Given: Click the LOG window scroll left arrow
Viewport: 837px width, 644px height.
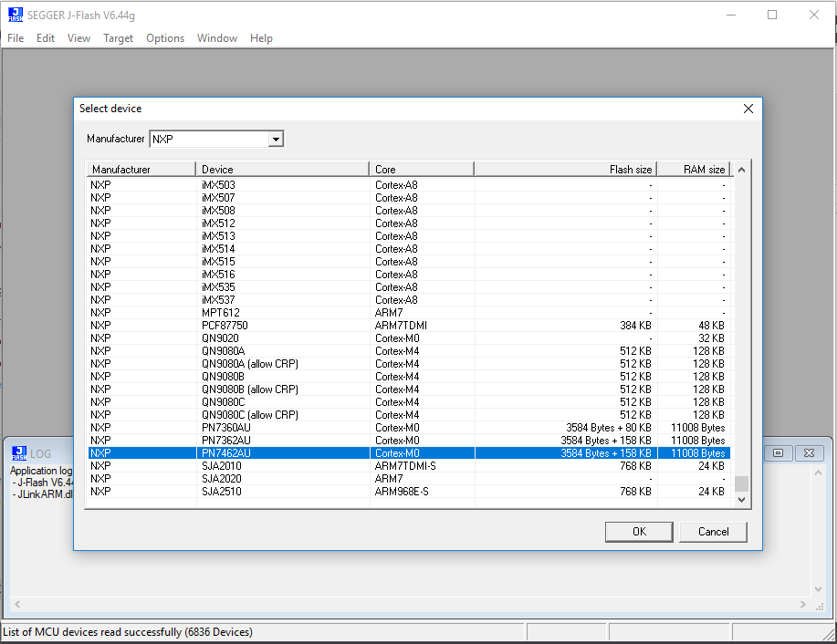Looking at the screenshot, I should (17, 605).
